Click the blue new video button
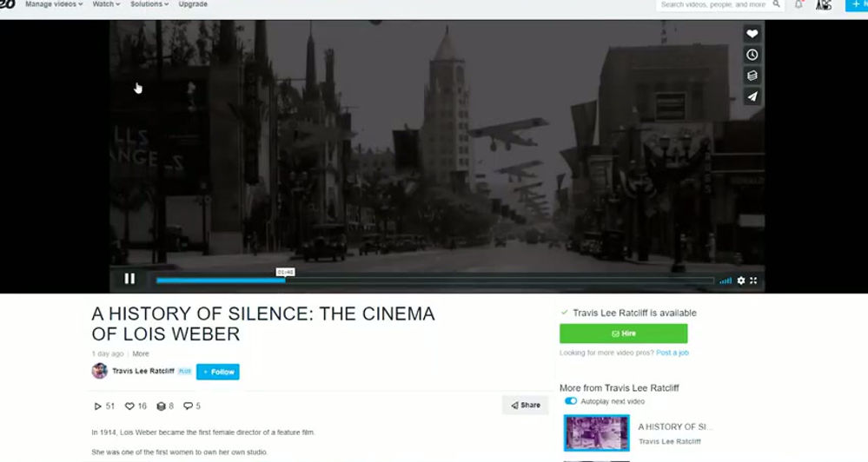This screenshot has width=868, height=462. 857,4
